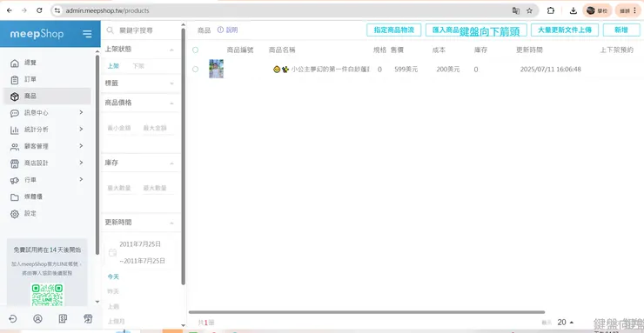
Task: Open the user account icon in footer
Action: pyautogui.click(x=37, y=318)
